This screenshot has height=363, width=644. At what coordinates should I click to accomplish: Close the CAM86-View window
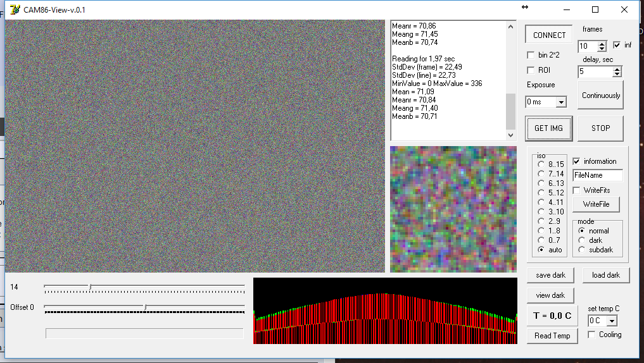[624, 9]
